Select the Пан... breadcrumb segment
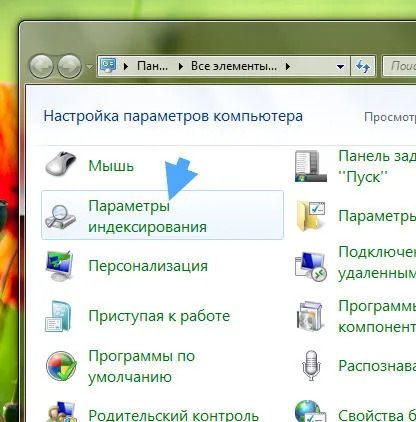416x422 pixels. tap(152, 66)
